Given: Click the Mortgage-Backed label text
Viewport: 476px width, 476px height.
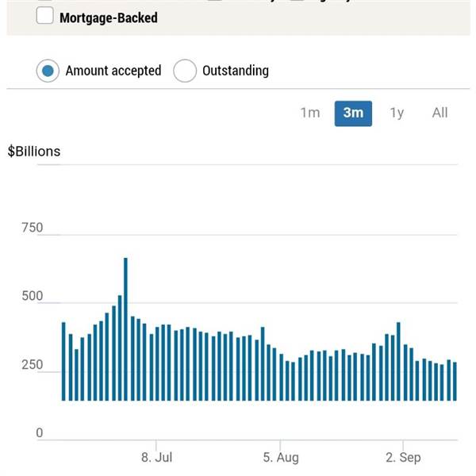Looking at the screenshot, I should (x=108, y=17).
